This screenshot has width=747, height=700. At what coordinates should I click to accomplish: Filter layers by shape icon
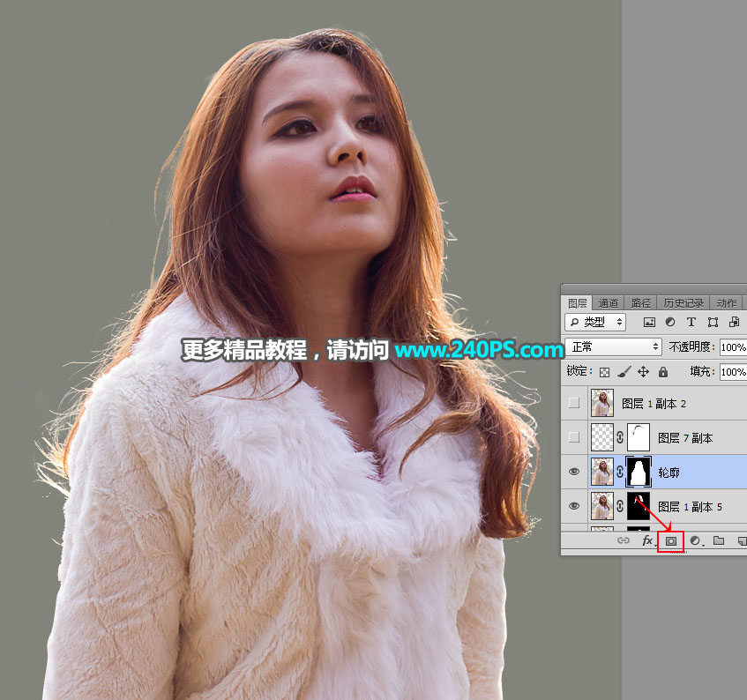click(x=713, y=323)
